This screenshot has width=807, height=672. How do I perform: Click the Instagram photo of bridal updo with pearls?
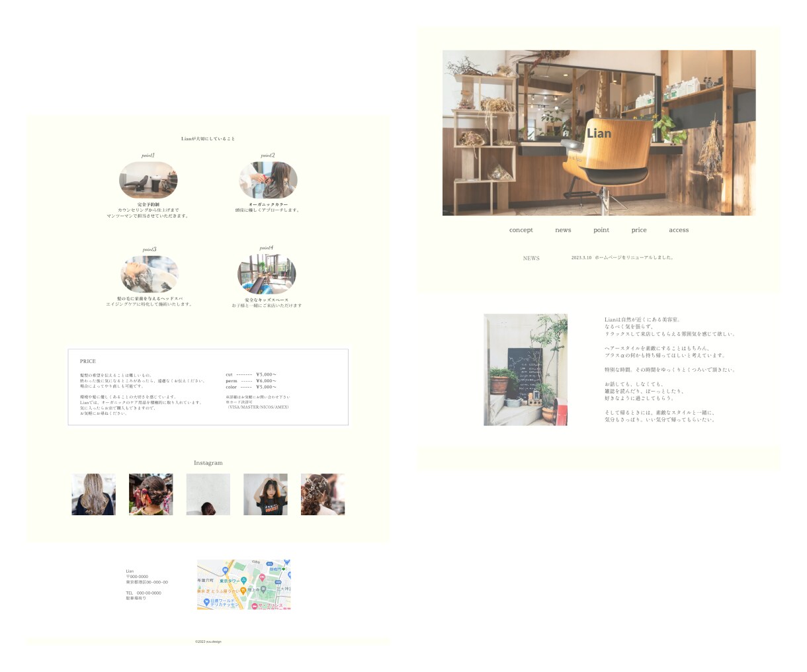click(x=323, y=494)
